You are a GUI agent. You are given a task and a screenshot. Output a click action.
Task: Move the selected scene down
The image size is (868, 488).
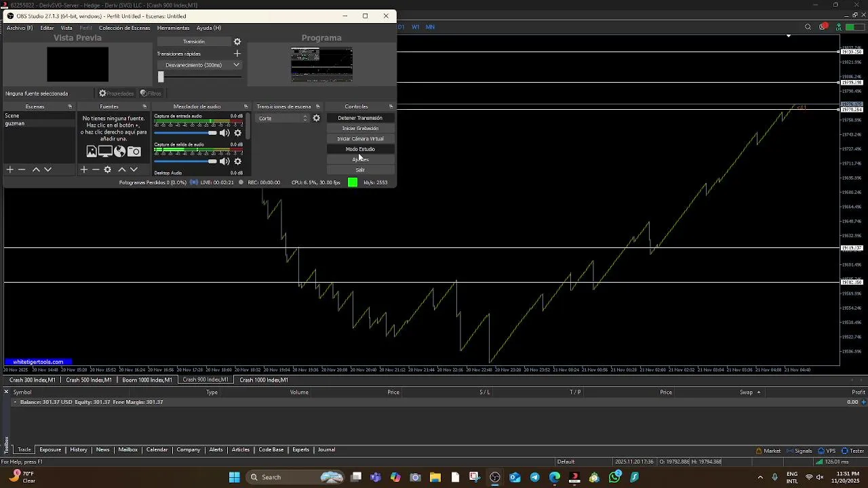(x=47, y=169)
